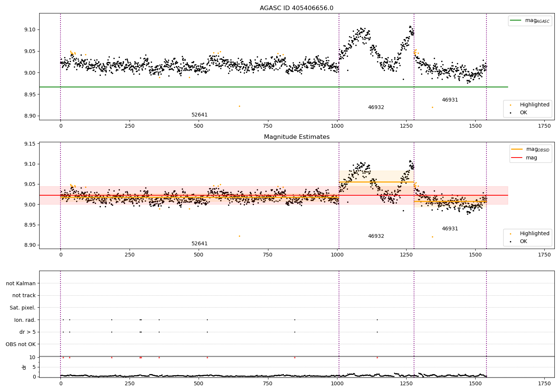Click the 'dr > 5' axis label

(28, 332)
